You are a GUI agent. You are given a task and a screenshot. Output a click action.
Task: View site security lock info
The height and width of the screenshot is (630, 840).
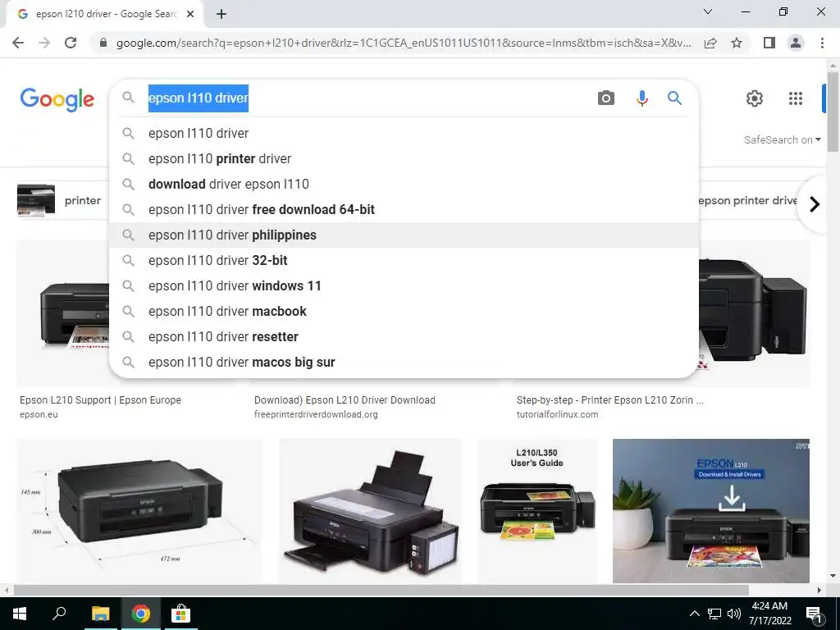(103, 43)
